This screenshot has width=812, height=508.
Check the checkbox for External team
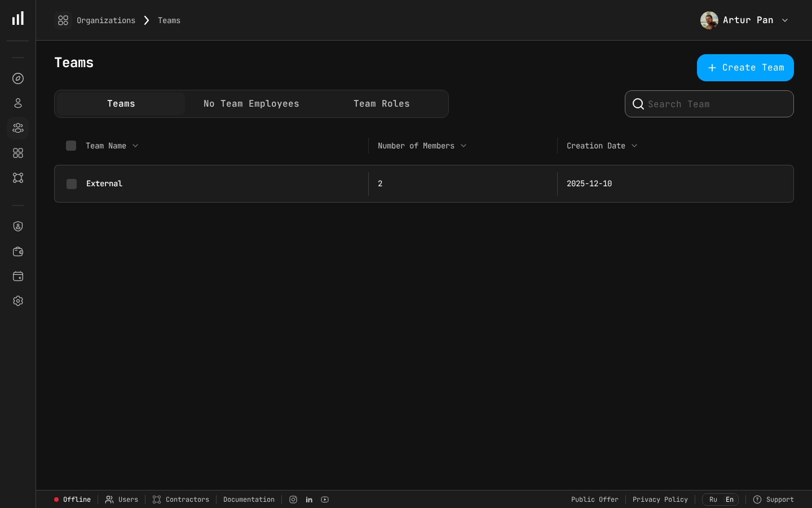pos(72,184)
